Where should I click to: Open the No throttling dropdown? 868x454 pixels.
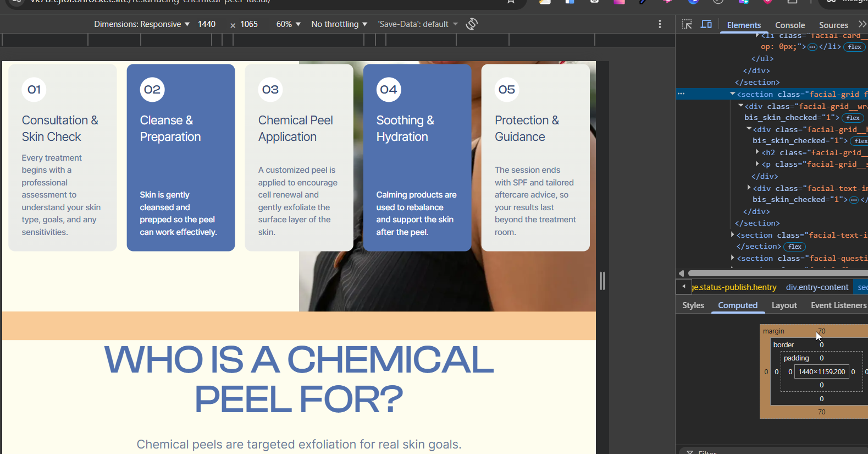[339, 24]
